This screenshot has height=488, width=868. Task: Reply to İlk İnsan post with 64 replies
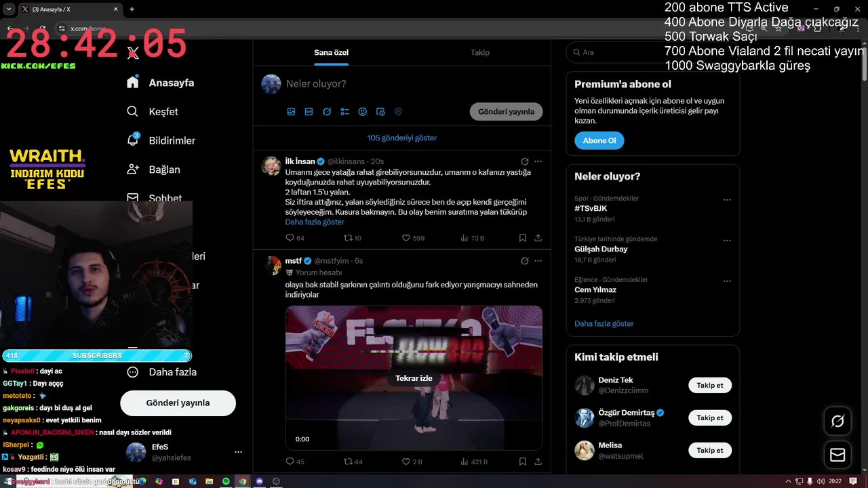(295, 238)
